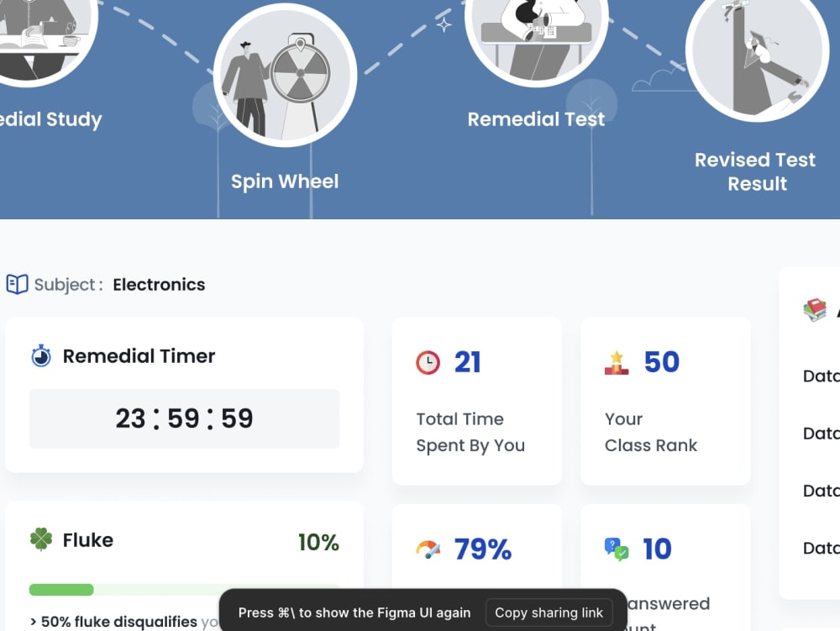Click the Total Time Spent By You label

pyautogui.click(x=470, y=432)
